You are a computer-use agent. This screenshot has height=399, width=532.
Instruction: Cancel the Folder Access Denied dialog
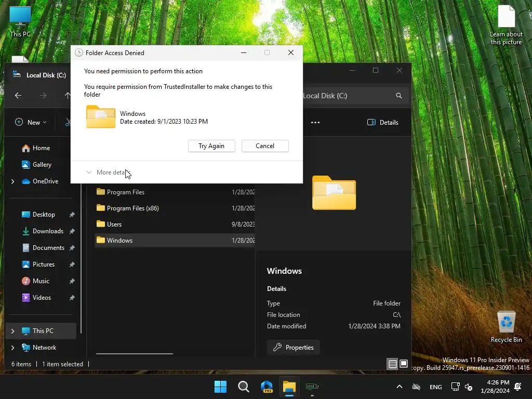click(265, 146)
